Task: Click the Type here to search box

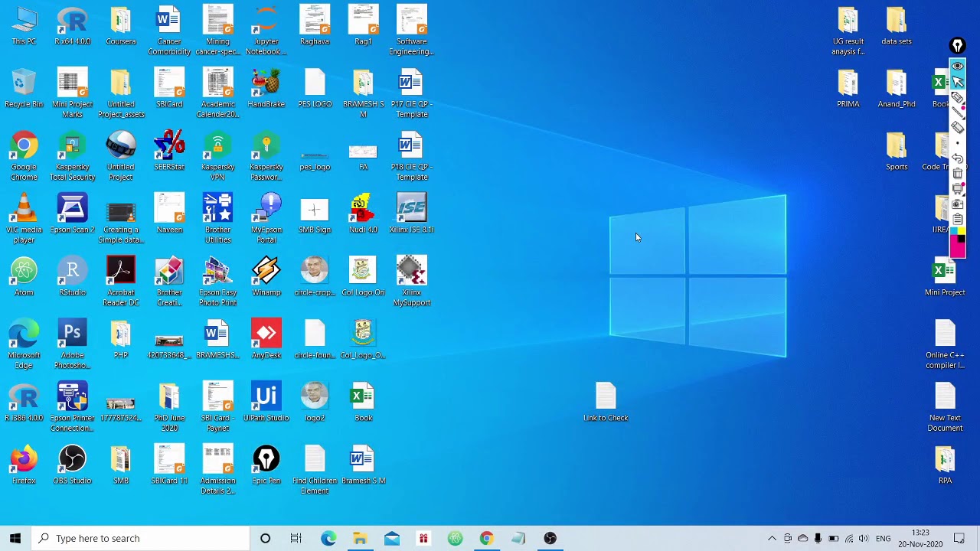Action: 141,538
